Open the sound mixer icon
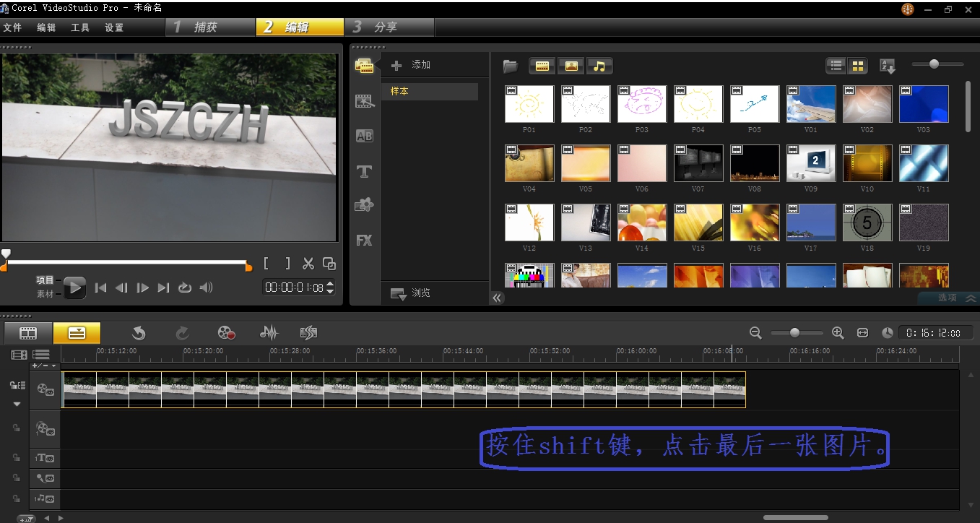The image size is (980, 523). 269,332
